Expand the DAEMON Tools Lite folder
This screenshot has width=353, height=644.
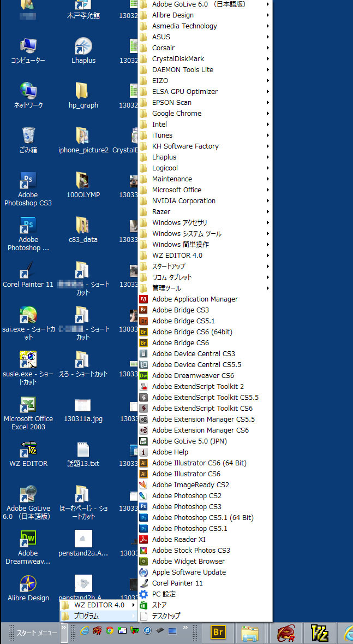(205, 70)
